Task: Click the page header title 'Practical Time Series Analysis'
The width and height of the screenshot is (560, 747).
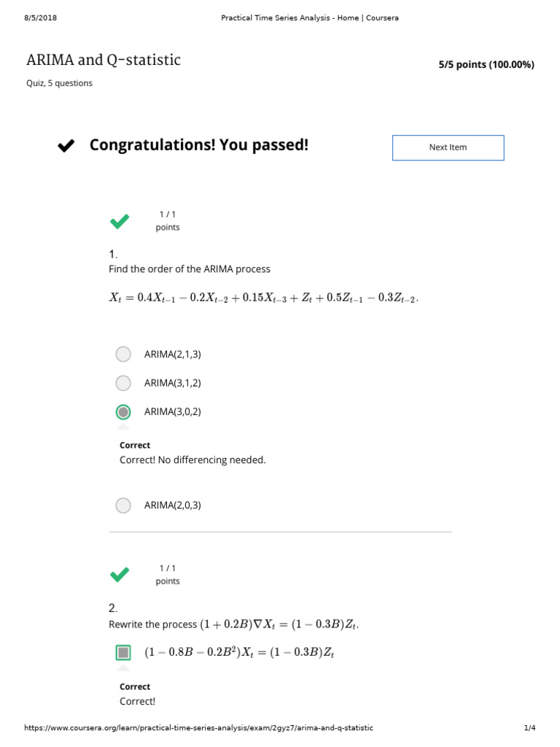Action: (309, 18)
